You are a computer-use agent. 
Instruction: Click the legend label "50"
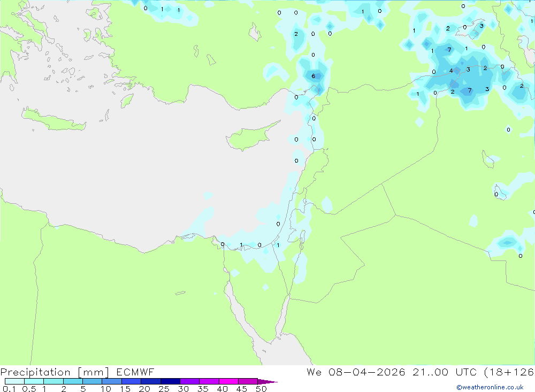click(262, 389)
